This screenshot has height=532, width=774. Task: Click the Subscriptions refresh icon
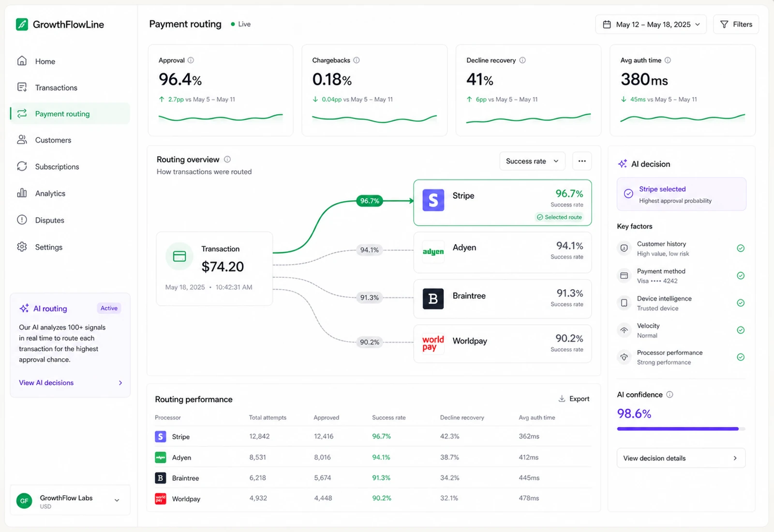point(22,166)
